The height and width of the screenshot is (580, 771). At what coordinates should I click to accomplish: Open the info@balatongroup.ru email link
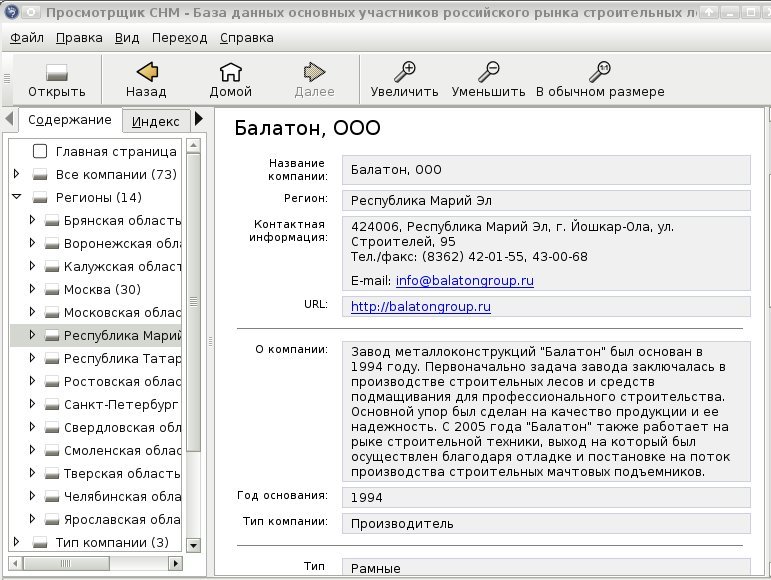coord(465,281)
